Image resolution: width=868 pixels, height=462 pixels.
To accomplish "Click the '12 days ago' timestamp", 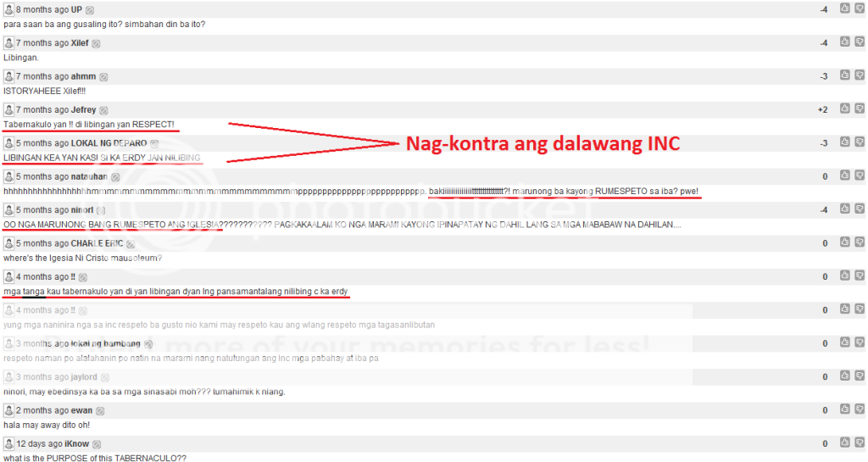I will tap(39, 443).
